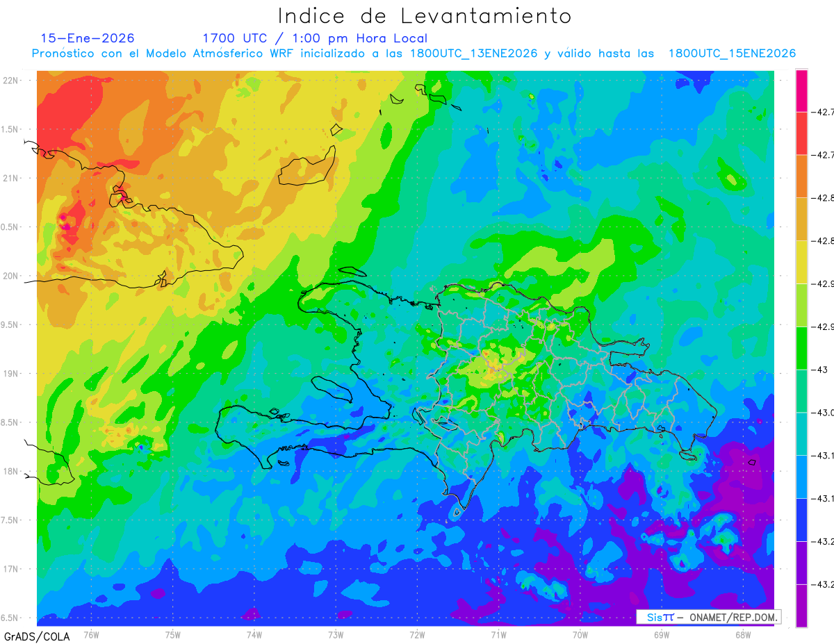Pick the magenta swatch on the color bar
The width and height of the screenshot is (834, 644).
tap(801, 90)
